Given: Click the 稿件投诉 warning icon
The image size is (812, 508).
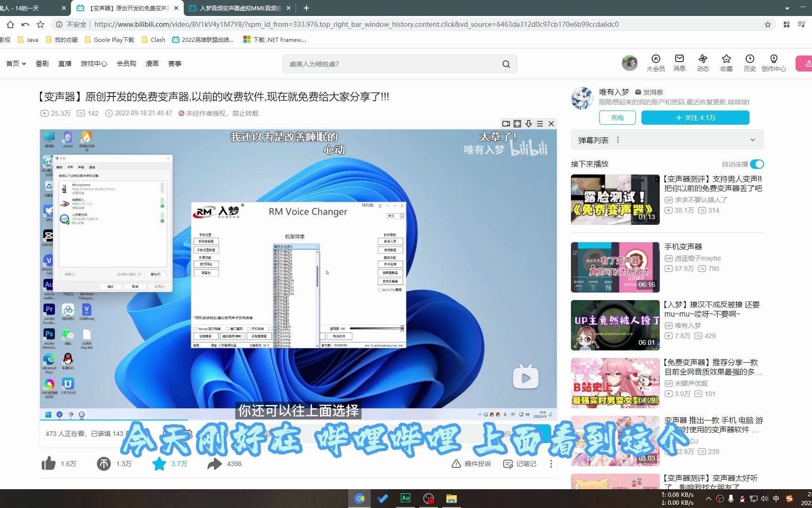Looking at the screenshot, I should click(x=456, y=464).
